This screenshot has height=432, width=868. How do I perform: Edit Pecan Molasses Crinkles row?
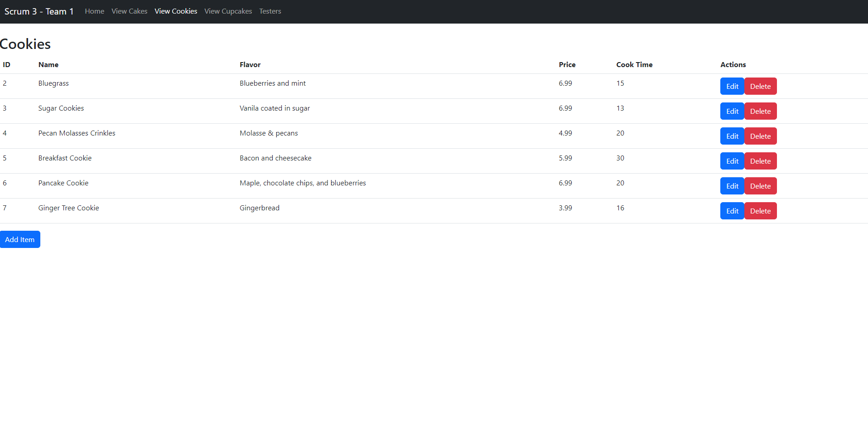tap(732, 136)
